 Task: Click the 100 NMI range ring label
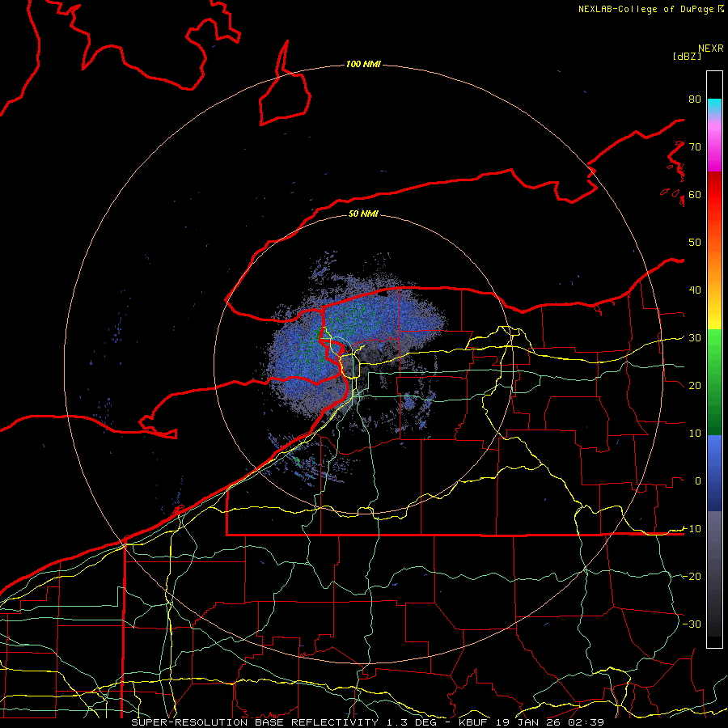click(x=363, y=64)
